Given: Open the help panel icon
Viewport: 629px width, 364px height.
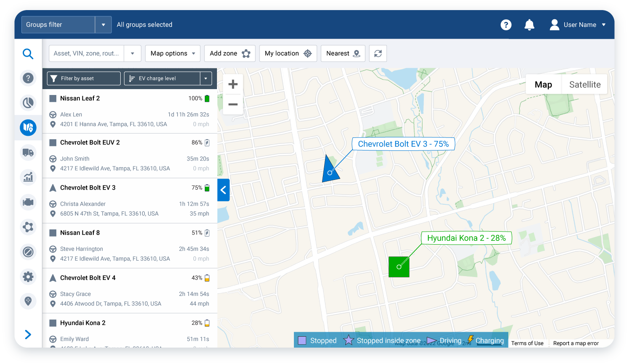Looking at the screenshot, I should (x=28, y=78).
